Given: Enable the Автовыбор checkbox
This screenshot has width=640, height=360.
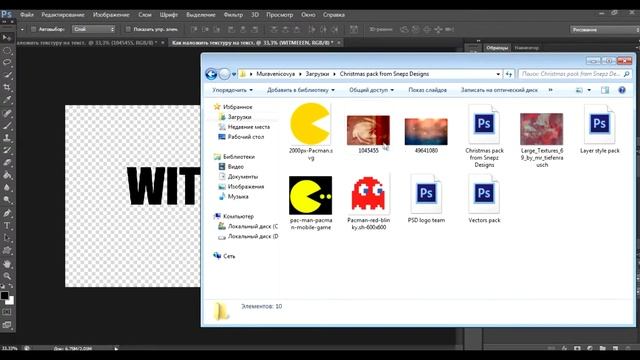Looking at the screenshot, I should (x=34, y=29).
